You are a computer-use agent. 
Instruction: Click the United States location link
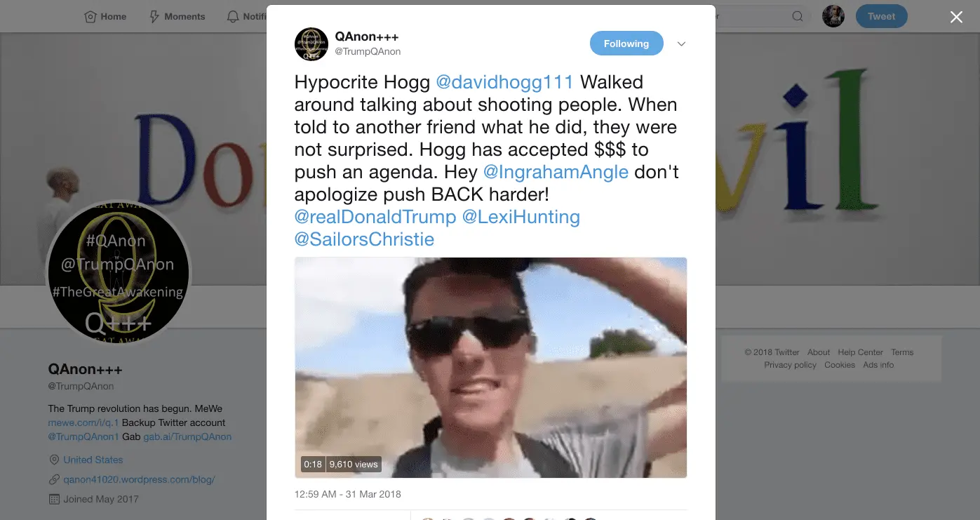pos(93,460)
